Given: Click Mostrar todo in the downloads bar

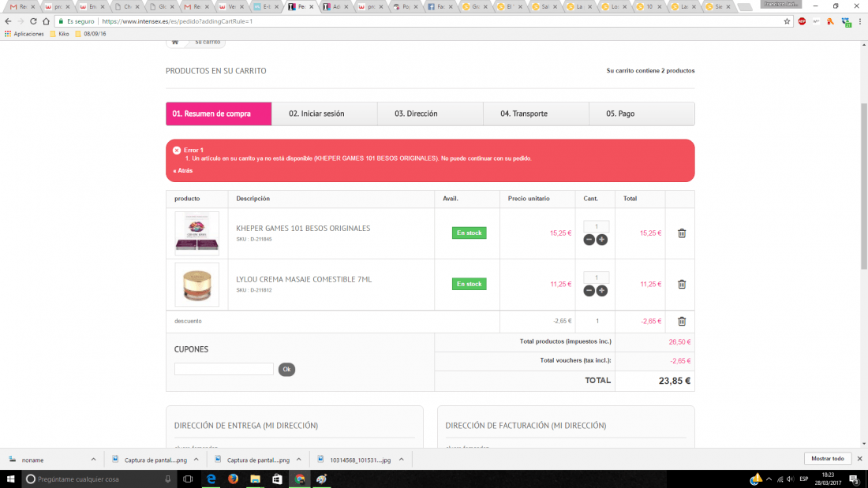Looking at the screenshot, I should (828, 459).
